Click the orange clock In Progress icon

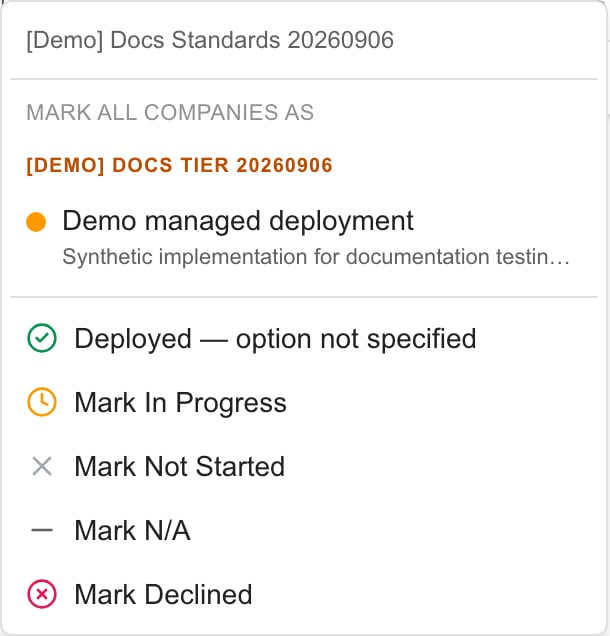[42, 402]
